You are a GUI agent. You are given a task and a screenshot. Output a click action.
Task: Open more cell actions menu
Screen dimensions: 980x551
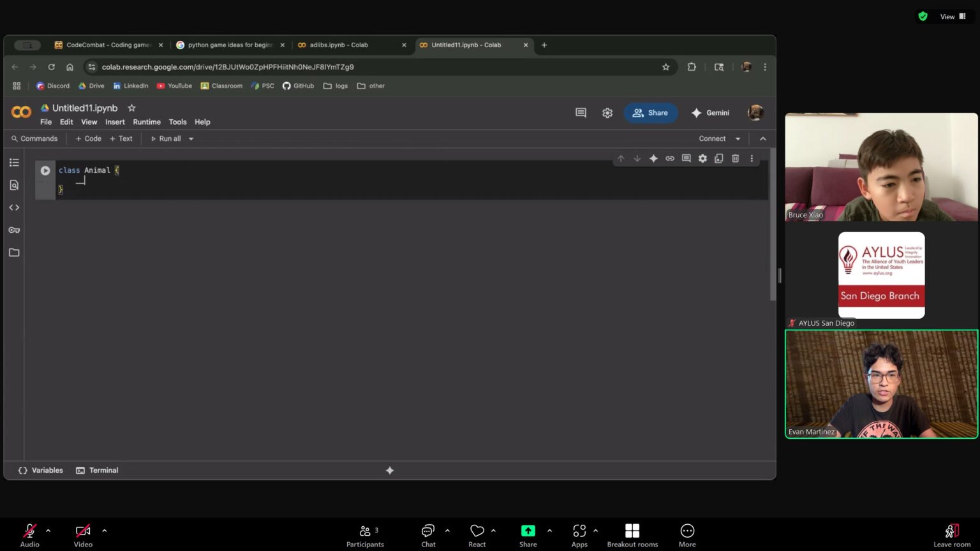[752, 158]
